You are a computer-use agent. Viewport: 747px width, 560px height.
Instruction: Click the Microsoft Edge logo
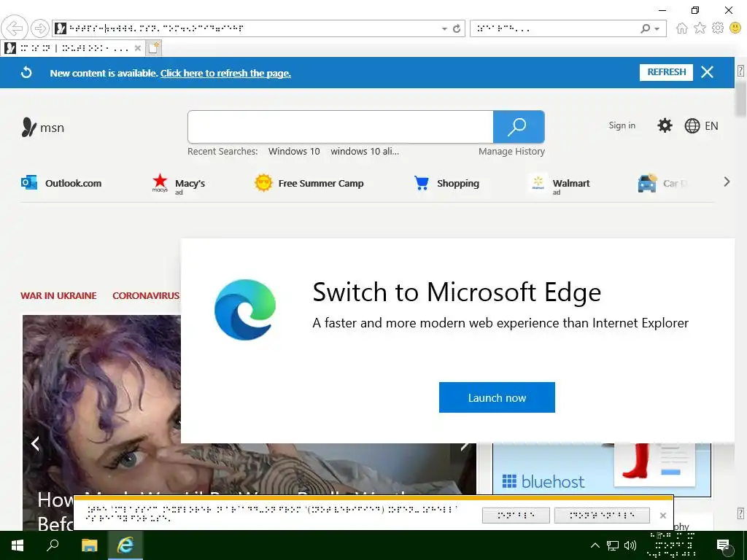tap(245, 309)
